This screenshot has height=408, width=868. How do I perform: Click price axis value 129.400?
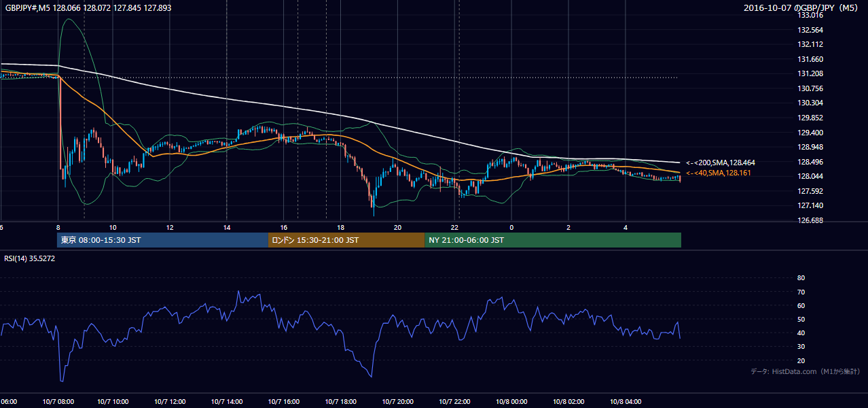[810, 133]
